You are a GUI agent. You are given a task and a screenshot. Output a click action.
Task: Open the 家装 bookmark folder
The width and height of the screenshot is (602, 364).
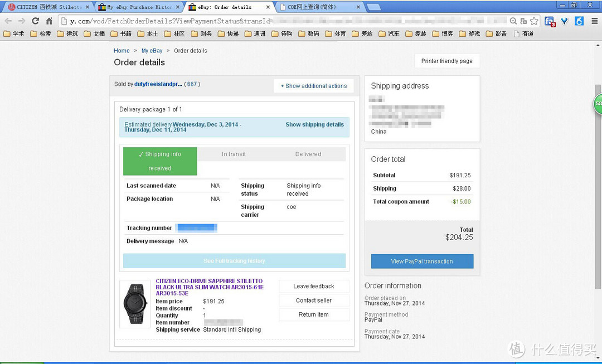click(x=416, y=34)
